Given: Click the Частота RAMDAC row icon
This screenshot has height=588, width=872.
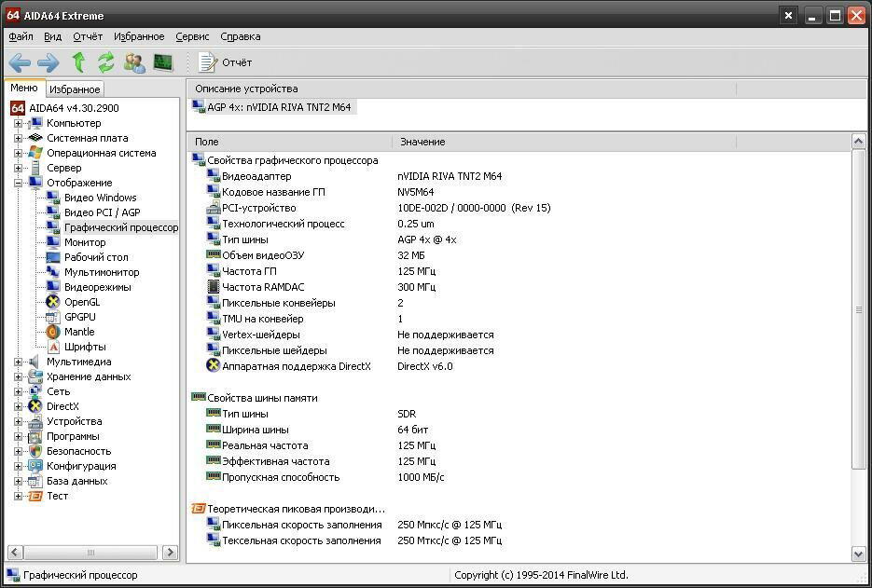Looking at the screenshot, I should pyautogui.click(x=213, y=287).
